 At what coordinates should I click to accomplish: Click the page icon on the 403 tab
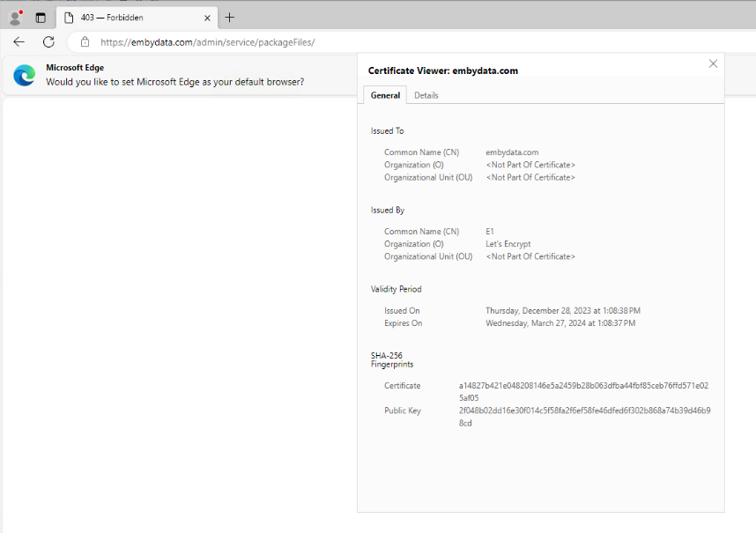69,18
